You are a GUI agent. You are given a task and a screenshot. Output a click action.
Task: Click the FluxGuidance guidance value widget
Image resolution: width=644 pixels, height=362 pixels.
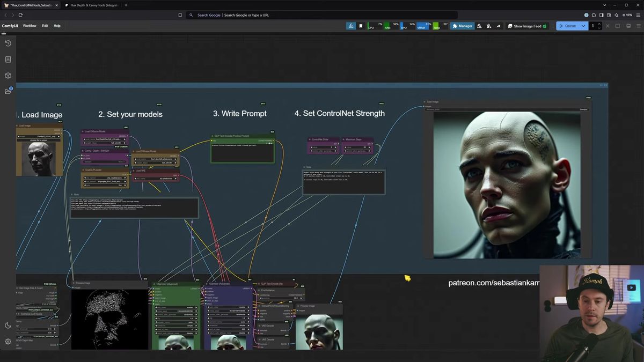tap(281, 298)
